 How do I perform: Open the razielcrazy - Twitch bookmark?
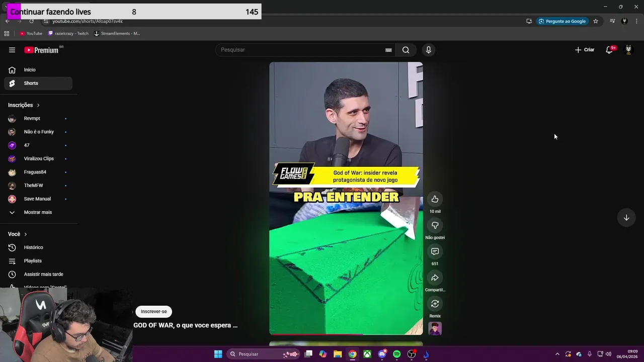point(68,34)
